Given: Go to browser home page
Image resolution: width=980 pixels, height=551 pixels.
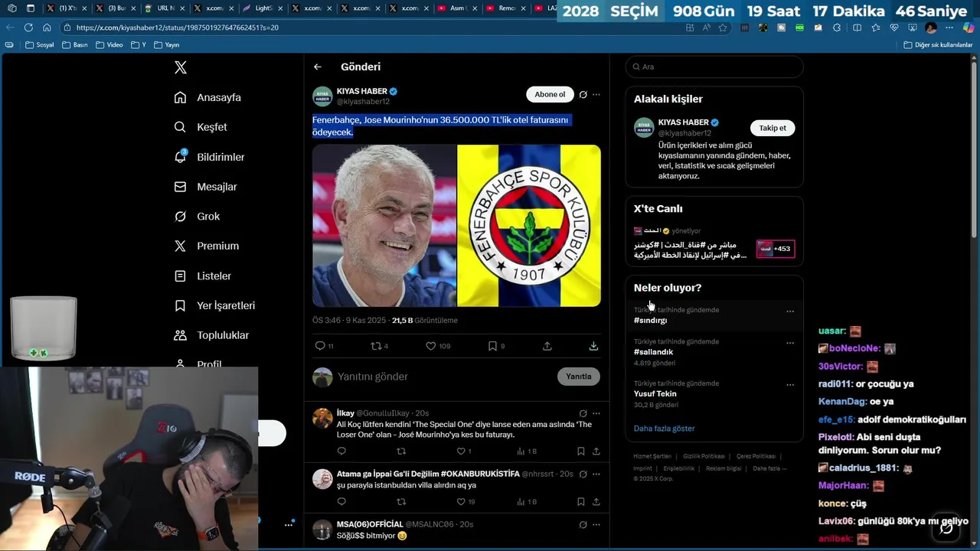Looking at the screenshot, I should click(x=47, y=28).
